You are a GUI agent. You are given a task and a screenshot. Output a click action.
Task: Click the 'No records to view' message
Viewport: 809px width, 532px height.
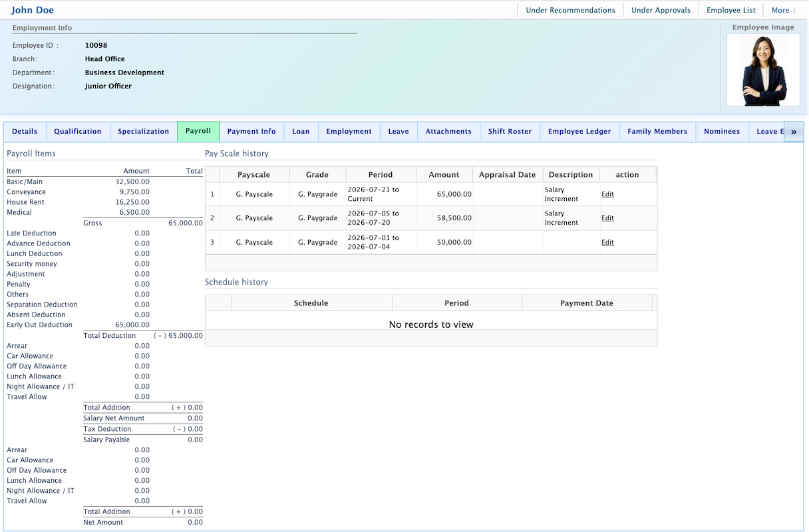coord(431,325)
